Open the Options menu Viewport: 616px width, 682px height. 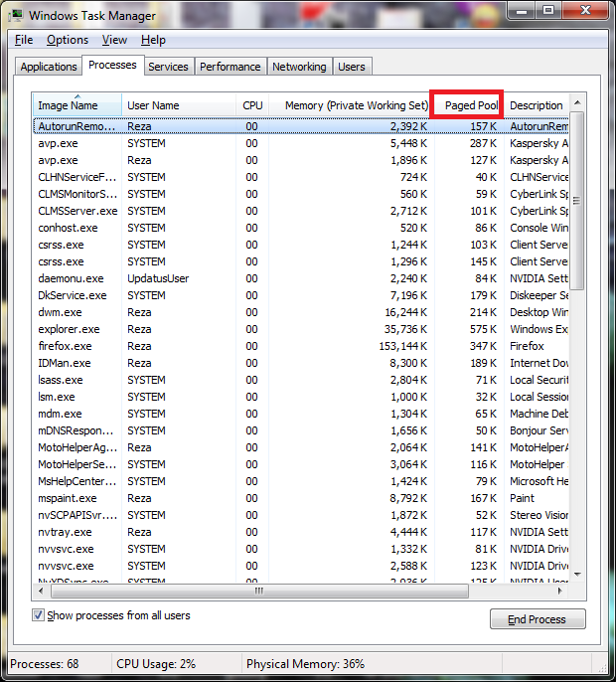[x=68, y=40]
